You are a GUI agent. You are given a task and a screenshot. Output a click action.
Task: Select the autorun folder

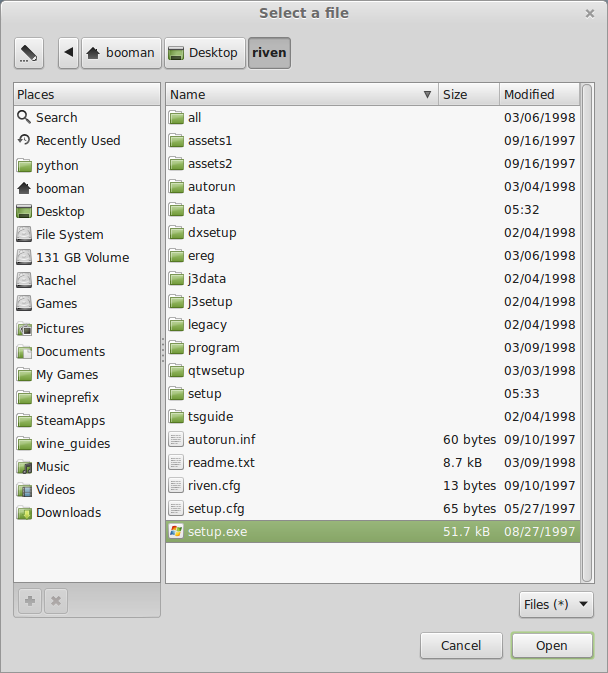pos(373,186)
